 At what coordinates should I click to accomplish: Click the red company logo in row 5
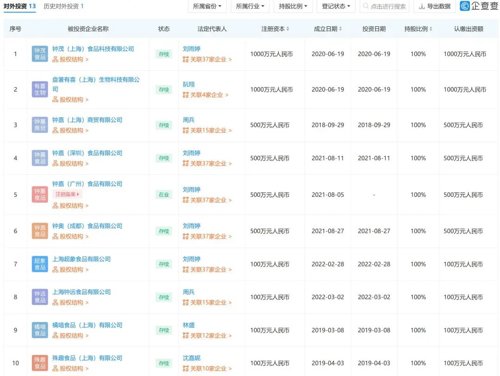[x=40, y=195]
